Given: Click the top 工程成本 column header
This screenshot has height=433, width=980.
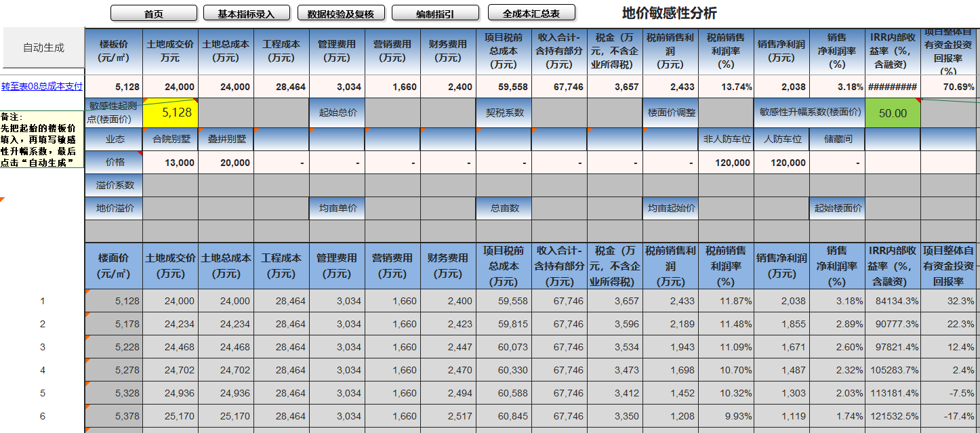Looking at the screenshot, I should pyautogui.click(x=281, y=51).
